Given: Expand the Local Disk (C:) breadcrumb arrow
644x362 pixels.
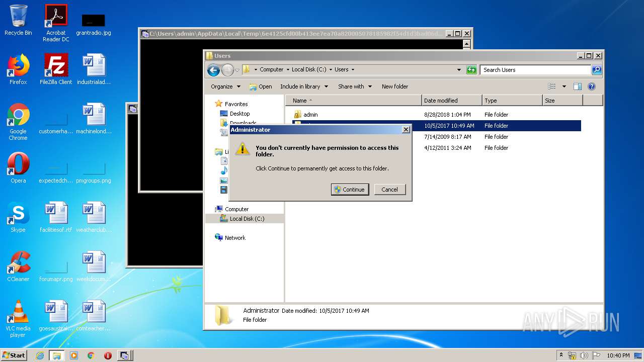Looking at the screenshot, I should coord(331,70).
